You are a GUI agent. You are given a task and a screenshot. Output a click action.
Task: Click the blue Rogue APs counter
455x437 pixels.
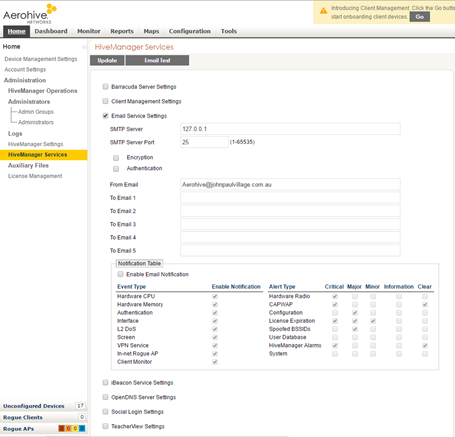pos(82,428)
